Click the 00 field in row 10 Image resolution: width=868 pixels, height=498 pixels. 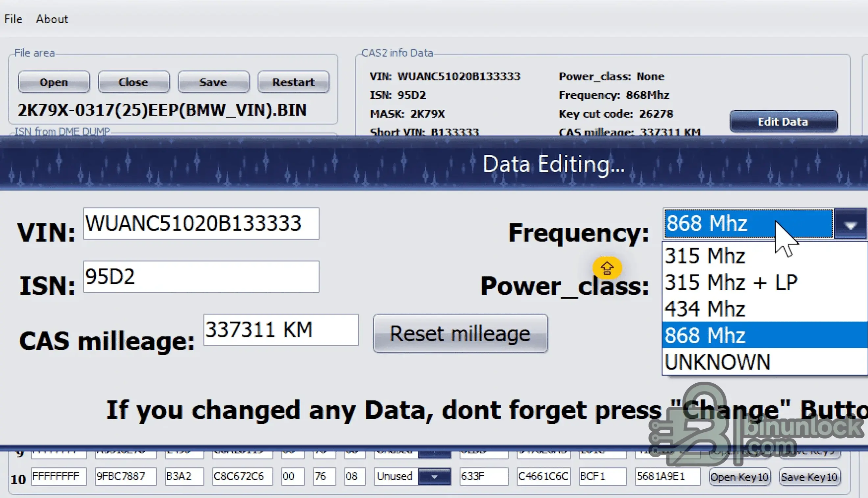[293, 476]
